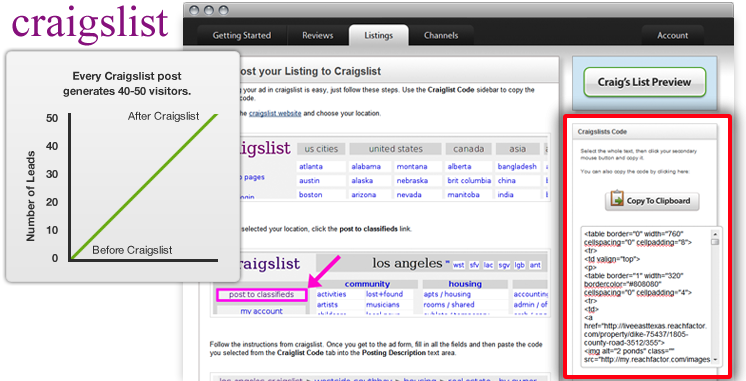746x381 pixels.
Task: Pick manitoba under canada
Action: (463, 195)
